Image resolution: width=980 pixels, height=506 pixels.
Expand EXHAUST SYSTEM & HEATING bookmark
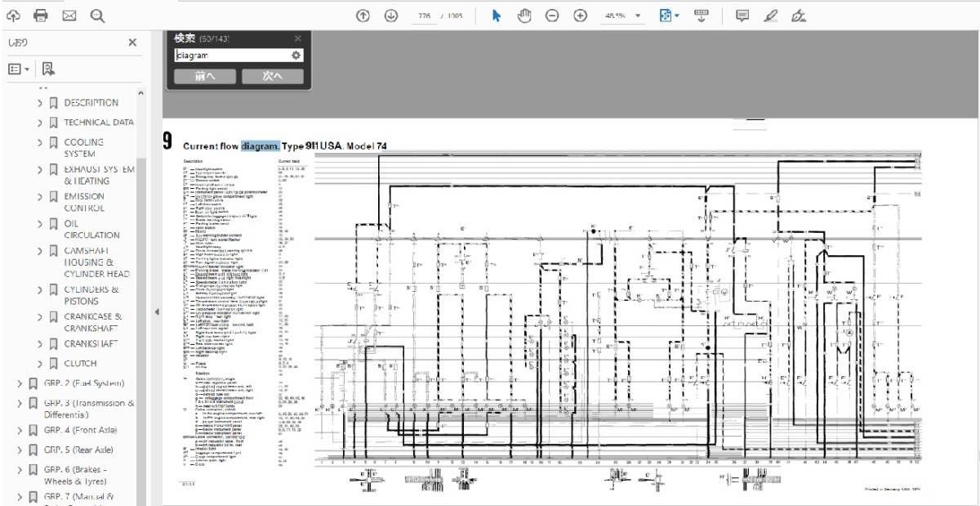tap(39, 169)
